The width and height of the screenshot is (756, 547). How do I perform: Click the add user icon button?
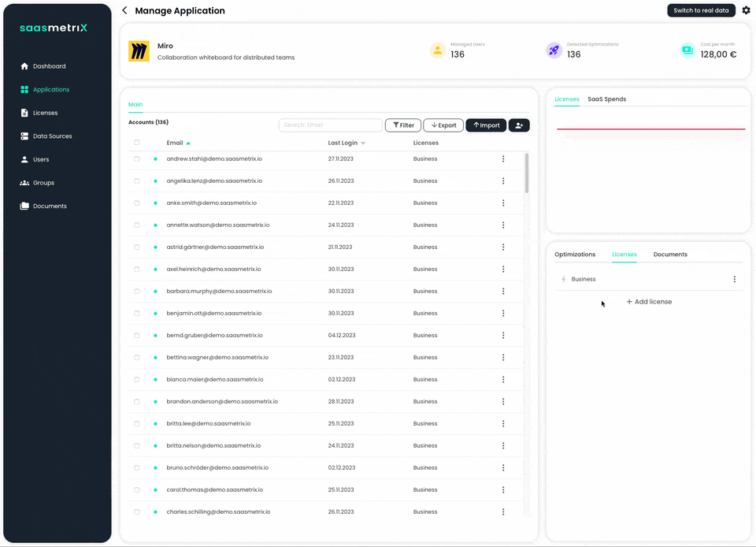point(519,125)
